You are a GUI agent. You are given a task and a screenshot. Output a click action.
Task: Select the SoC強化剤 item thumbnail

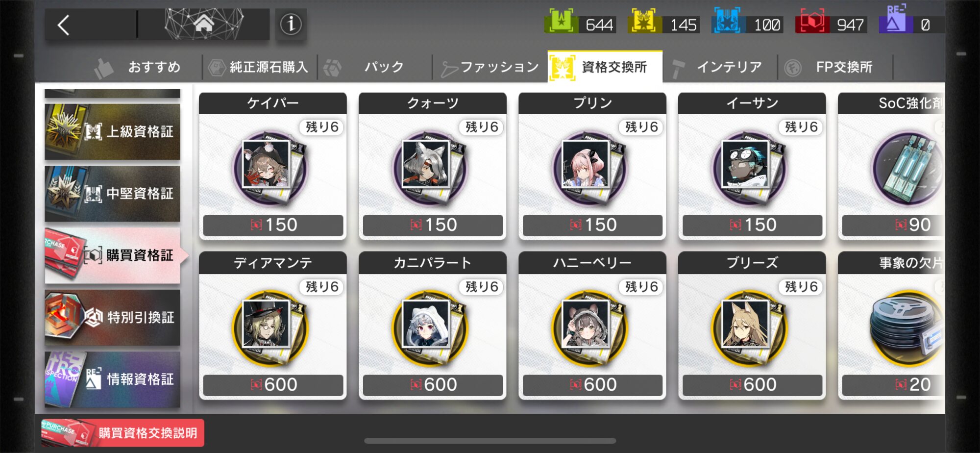(907, 168)
